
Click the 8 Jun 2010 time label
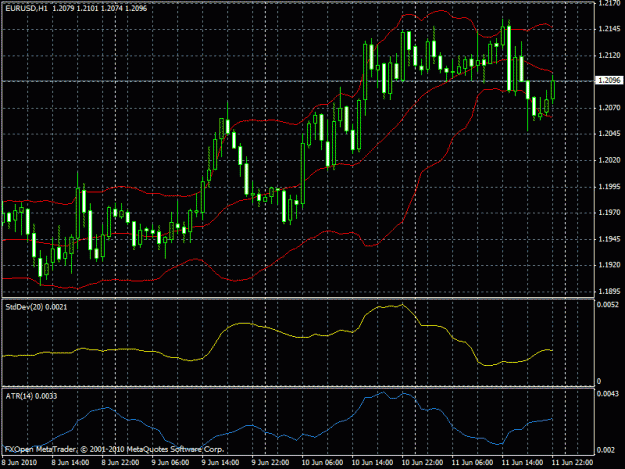coord(19,463)
